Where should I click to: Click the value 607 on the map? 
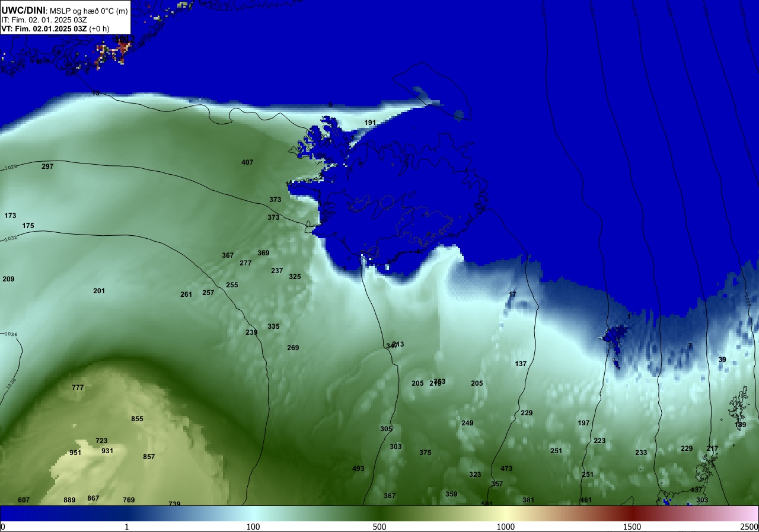[24, 500]
